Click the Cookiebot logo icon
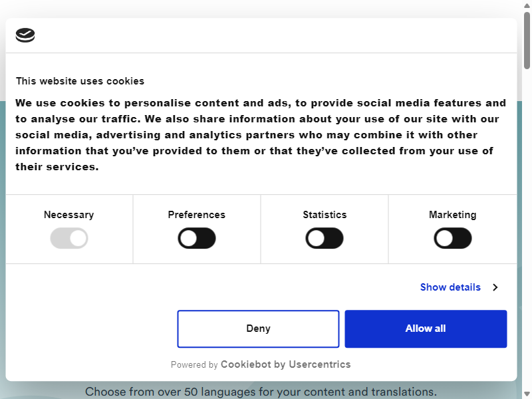The image size is (532, 399). [x=25, y=35]
